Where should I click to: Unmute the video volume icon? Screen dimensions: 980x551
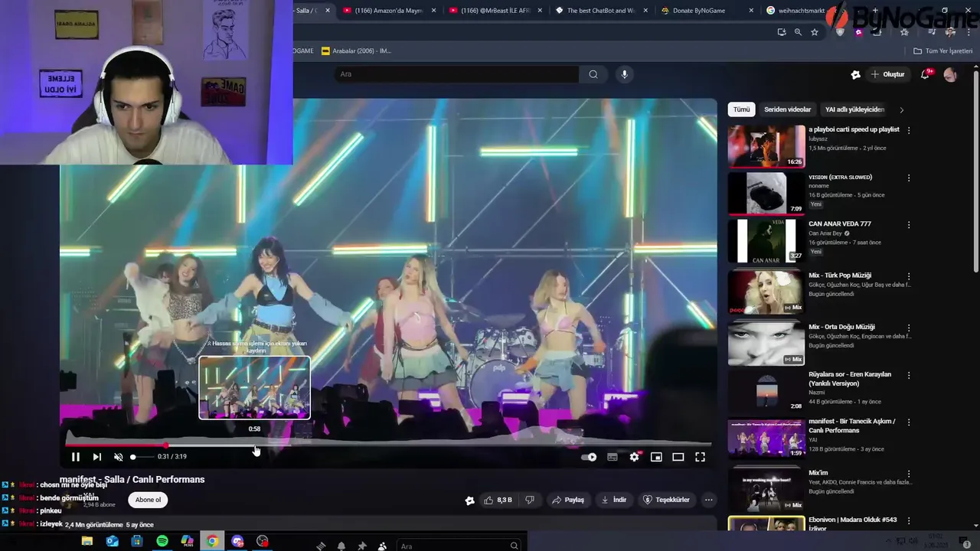(118, 457)
